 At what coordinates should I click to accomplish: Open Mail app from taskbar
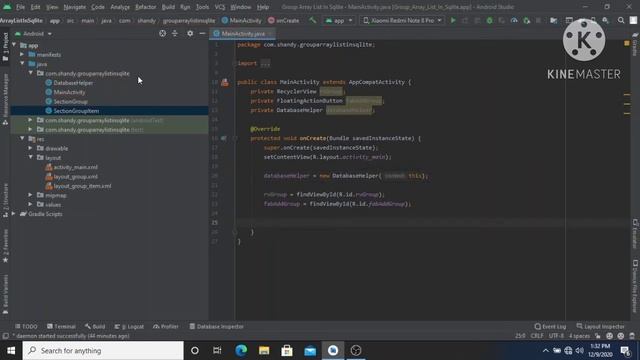tap(310, 351)
